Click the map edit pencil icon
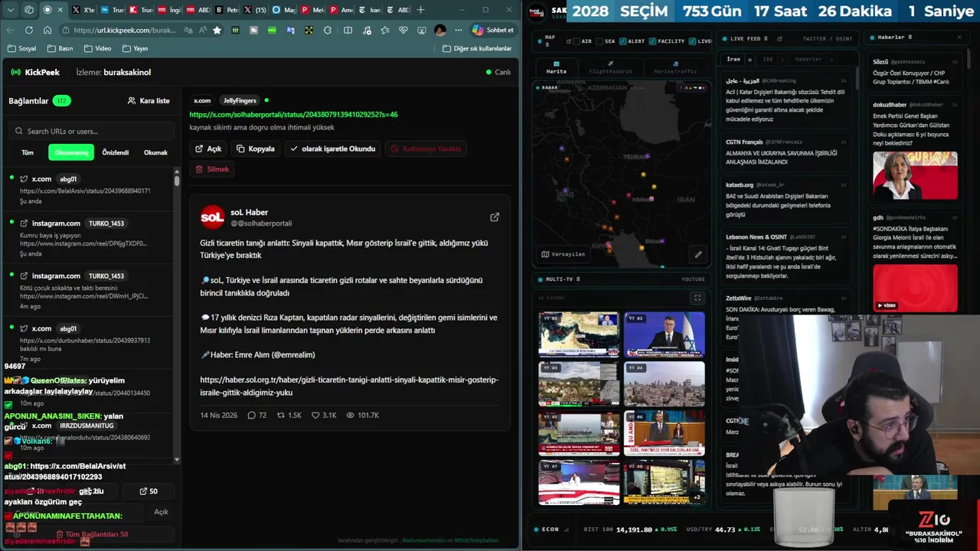The width and height of the screenshot is (980, 551). (x=697, y=254)
